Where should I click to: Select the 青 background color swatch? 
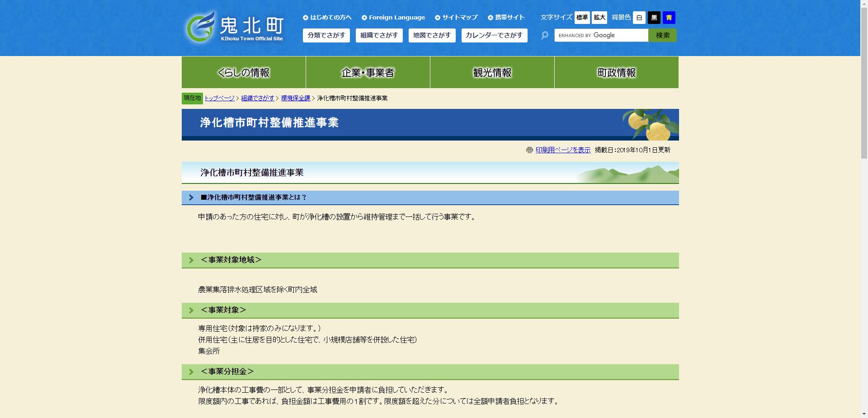tap(669, 18)
